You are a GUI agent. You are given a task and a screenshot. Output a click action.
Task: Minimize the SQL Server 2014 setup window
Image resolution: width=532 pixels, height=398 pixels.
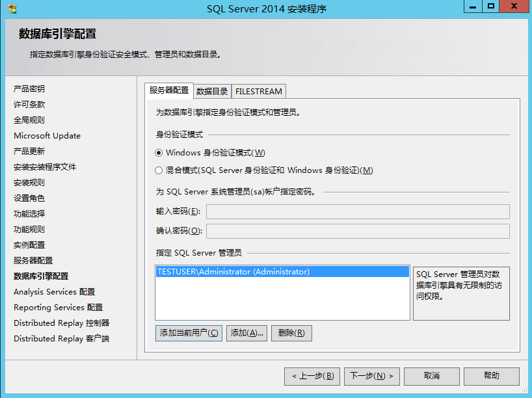(473, 7)
